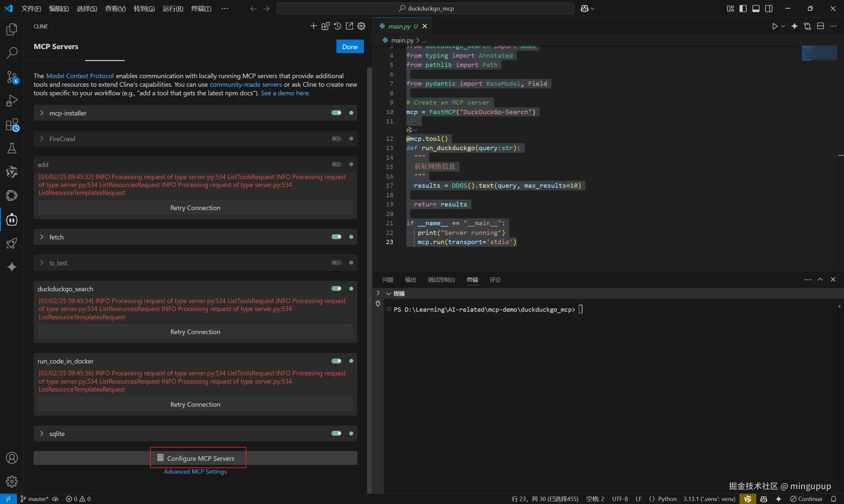Retry connection for the add server
844x504 pixels.
click(x=195, y=207)
